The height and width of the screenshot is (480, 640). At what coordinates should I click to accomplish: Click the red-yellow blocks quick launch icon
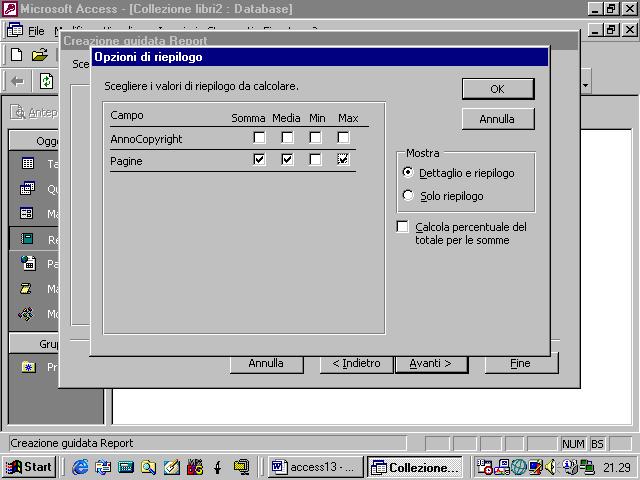tap(195, 467)
